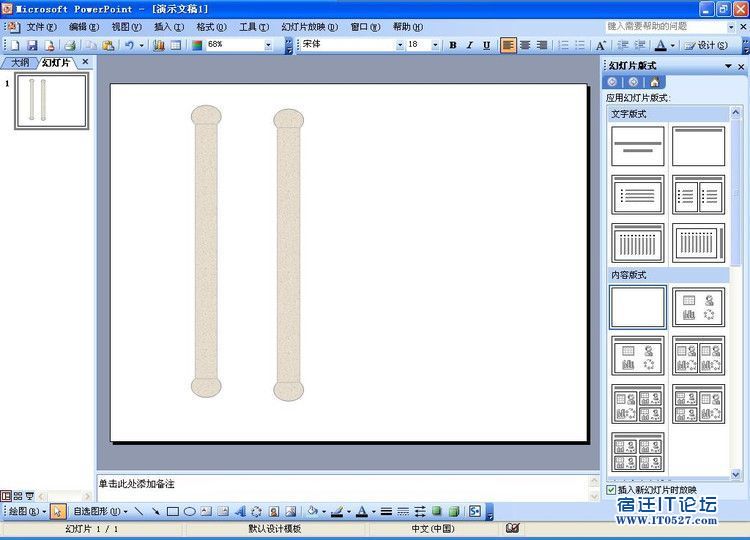Apply the Title Only layout
The image size is (750, 540).
[698, 146]
